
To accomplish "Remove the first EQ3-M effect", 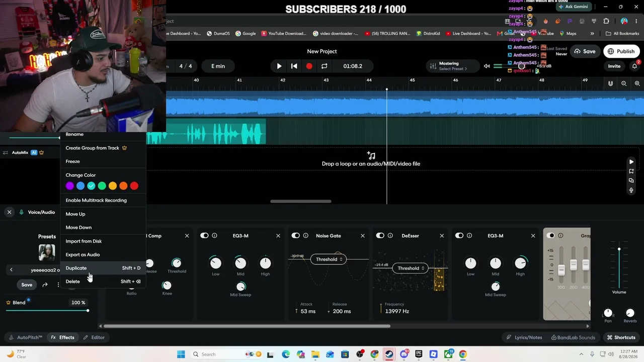I will tap(278, 236).
